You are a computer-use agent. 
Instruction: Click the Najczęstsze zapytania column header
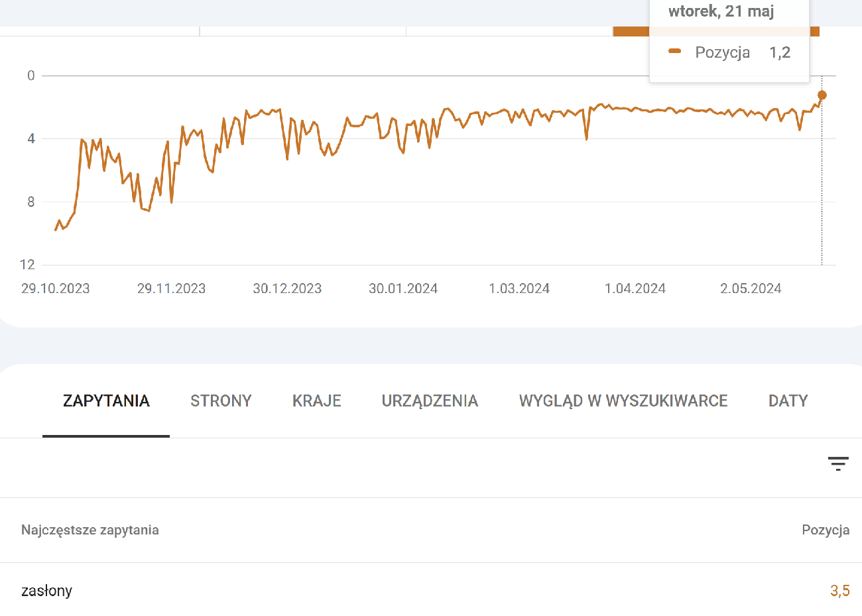pos(90,530)
